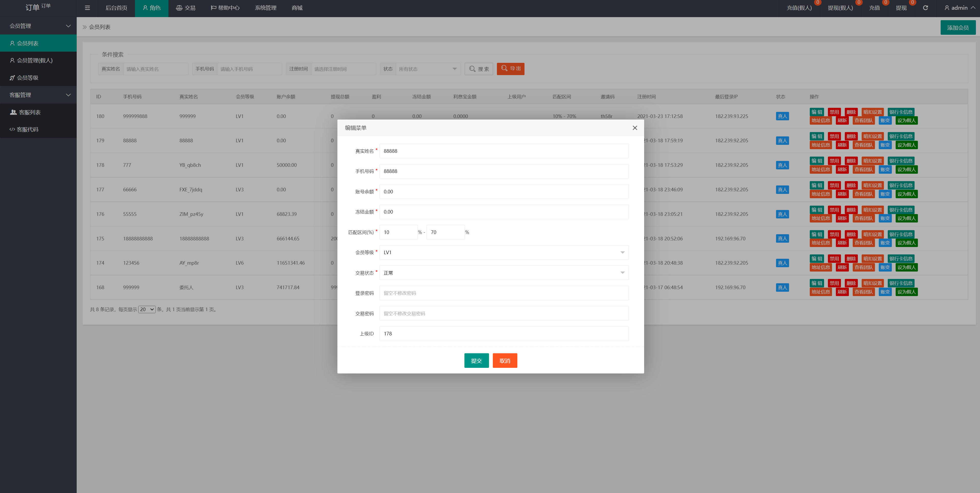Click the orange 导出 export button

click(510, 69)
